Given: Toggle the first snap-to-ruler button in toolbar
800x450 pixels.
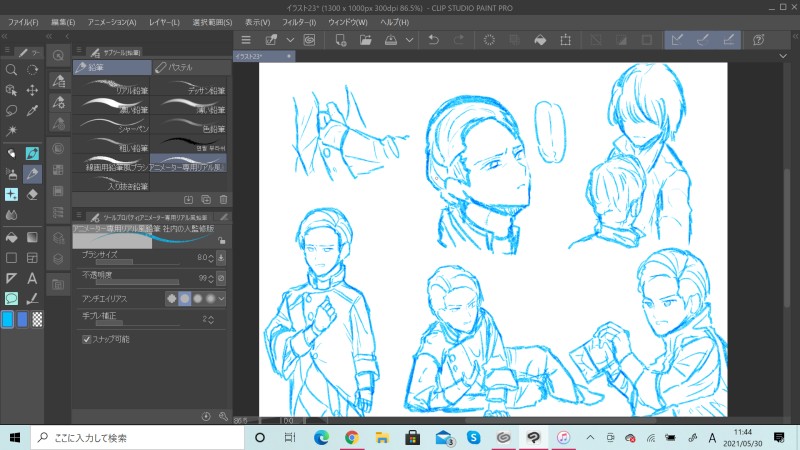Looking at the screenshot, I should coord(676,40).
